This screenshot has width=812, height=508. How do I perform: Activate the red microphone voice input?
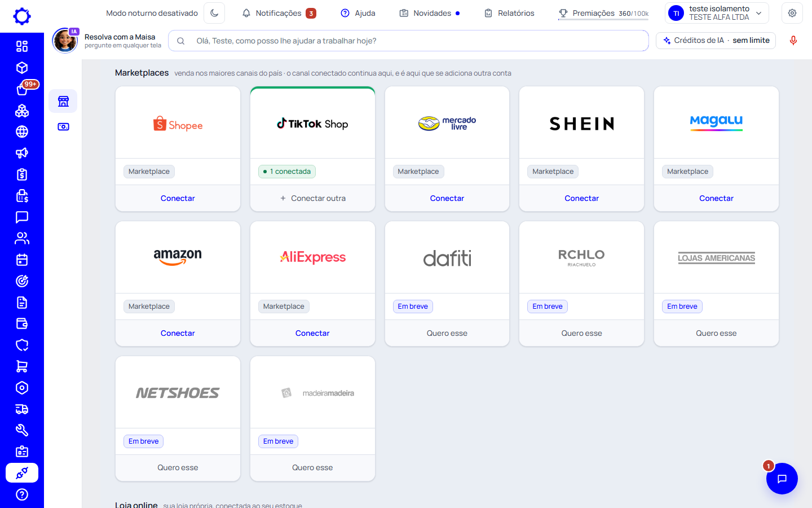click(793, 41)
